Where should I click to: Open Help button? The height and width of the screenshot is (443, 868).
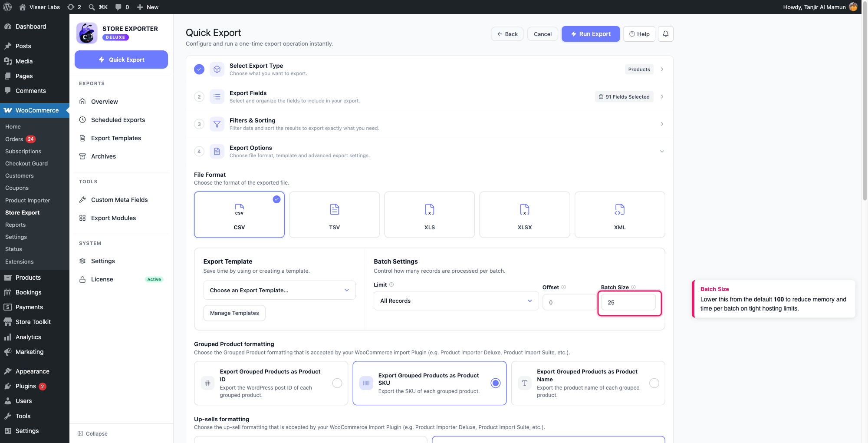(639, 34)
